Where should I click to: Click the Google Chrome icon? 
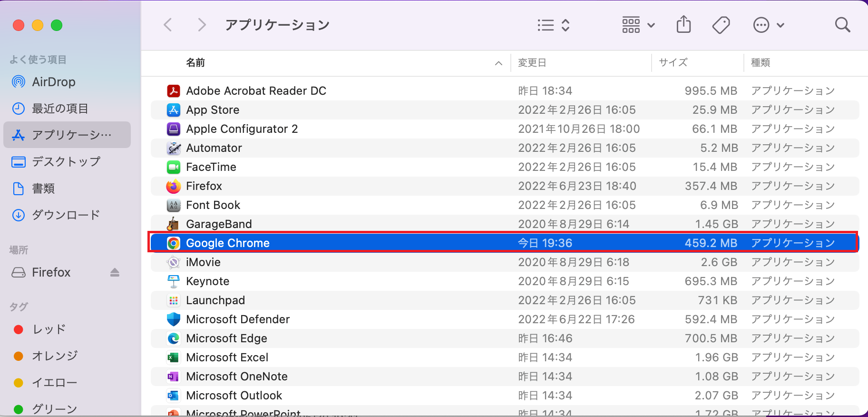(174, 243)
